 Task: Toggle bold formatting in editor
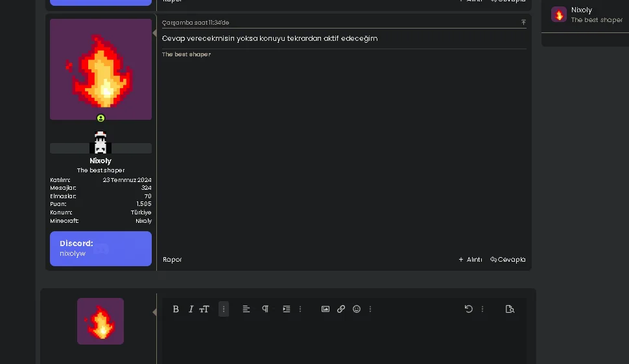pyautogui.click(x=176, y=309)
